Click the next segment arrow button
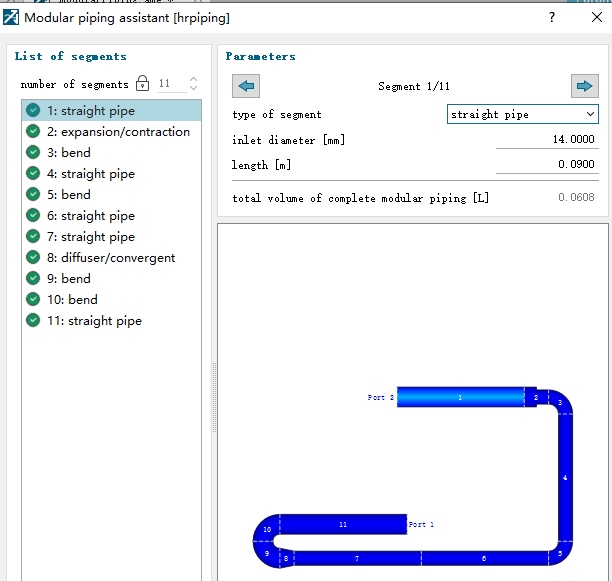Screen dimensions: 612x581 point(584,86)
